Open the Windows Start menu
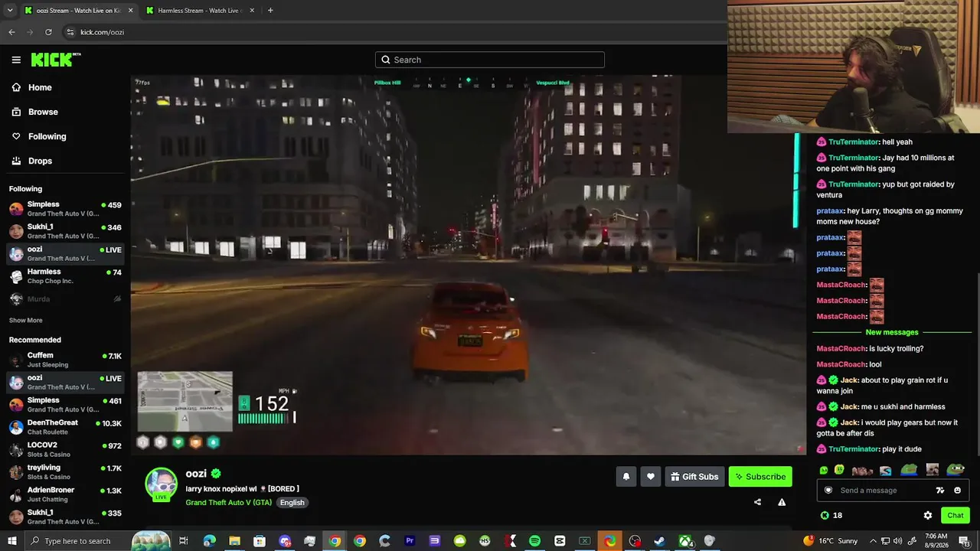980x551 pixels. point(12,541)
